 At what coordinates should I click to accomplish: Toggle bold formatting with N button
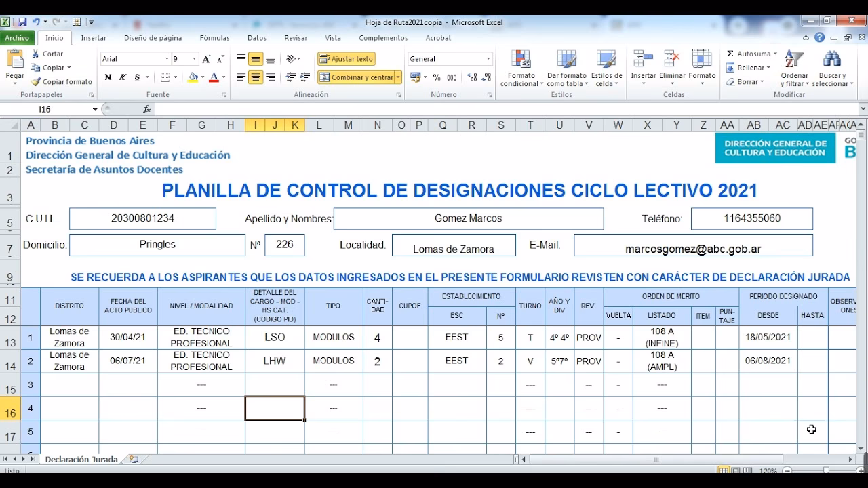107,77
